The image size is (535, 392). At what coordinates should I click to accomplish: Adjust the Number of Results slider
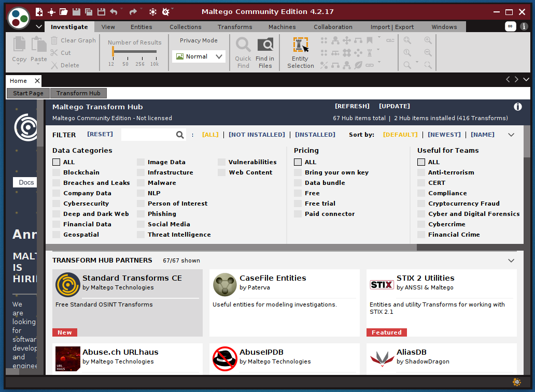(x=113, y=51)
